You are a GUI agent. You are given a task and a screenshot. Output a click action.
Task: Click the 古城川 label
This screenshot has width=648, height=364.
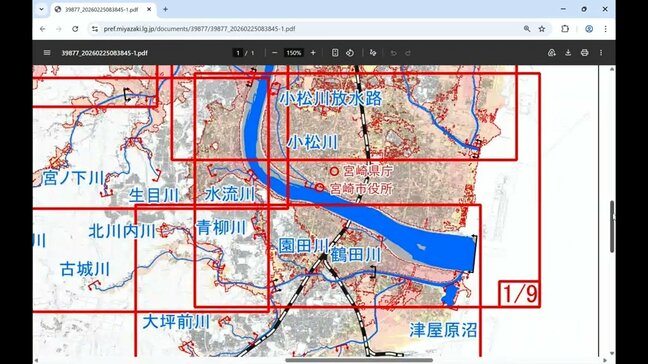tap(85, 269)
